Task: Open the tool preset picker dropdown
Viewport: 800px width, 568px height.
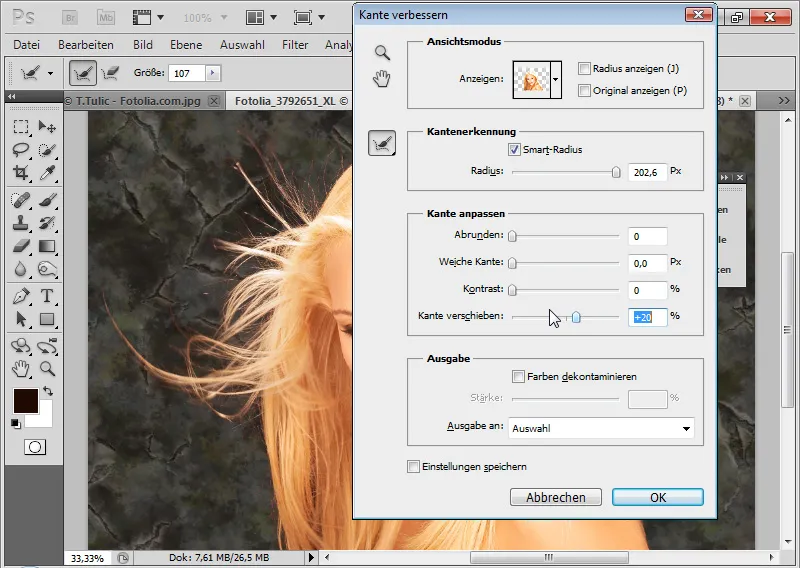Action: [51, 73]
